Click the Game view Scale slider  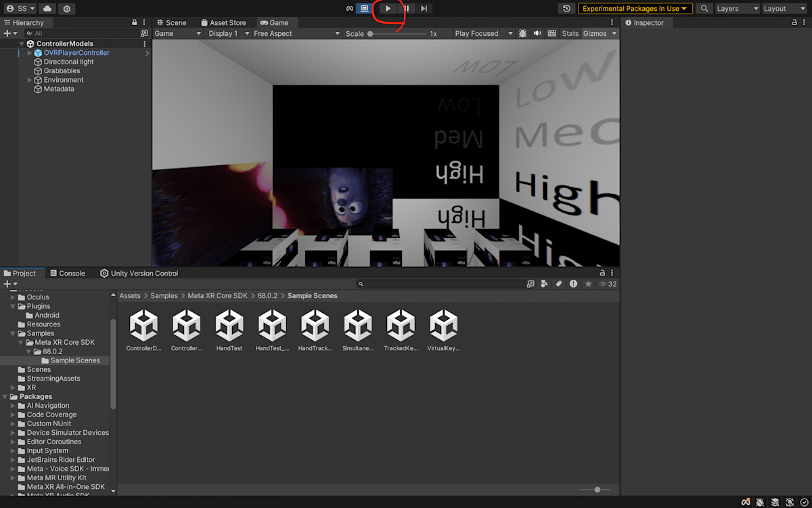click(x=398, y=33)
